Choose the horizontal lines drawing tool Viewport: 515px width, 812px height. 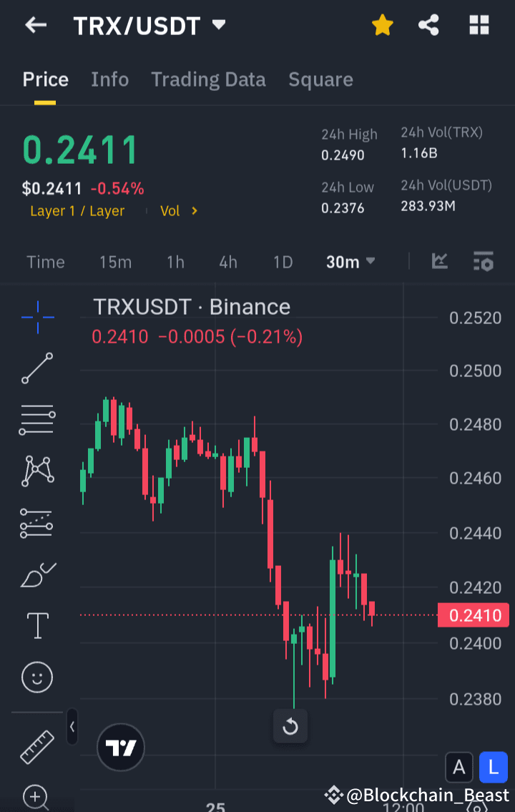[37, 419]
